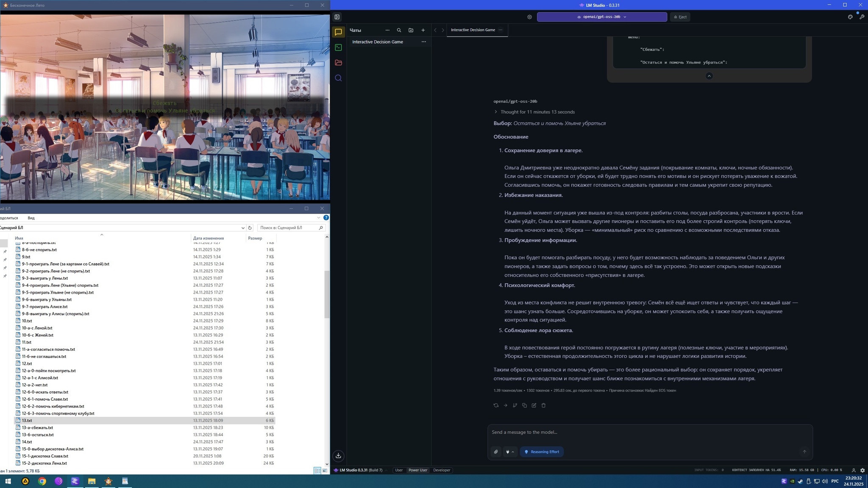Screen dimensions: 868x488
Task: Click the new chat folder icon
Action: (411, 30)
